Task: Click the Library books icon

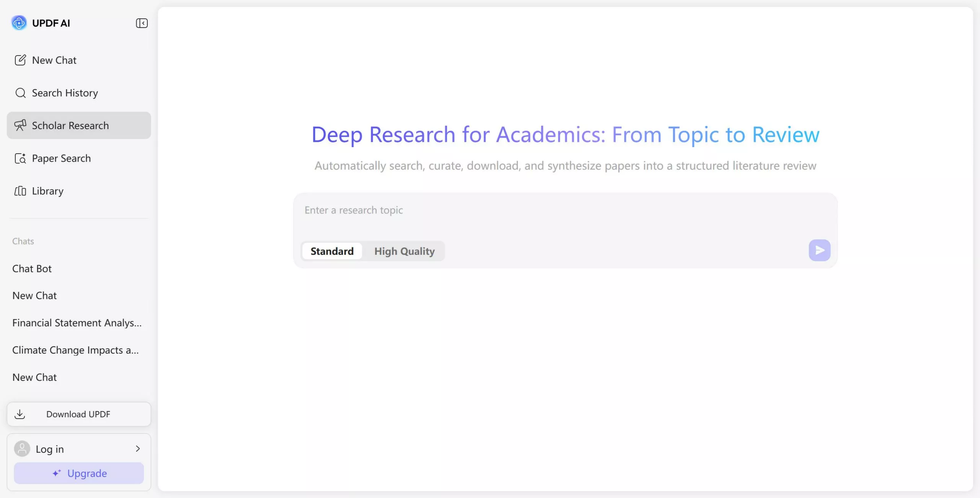Action: [x=20, y=191]
